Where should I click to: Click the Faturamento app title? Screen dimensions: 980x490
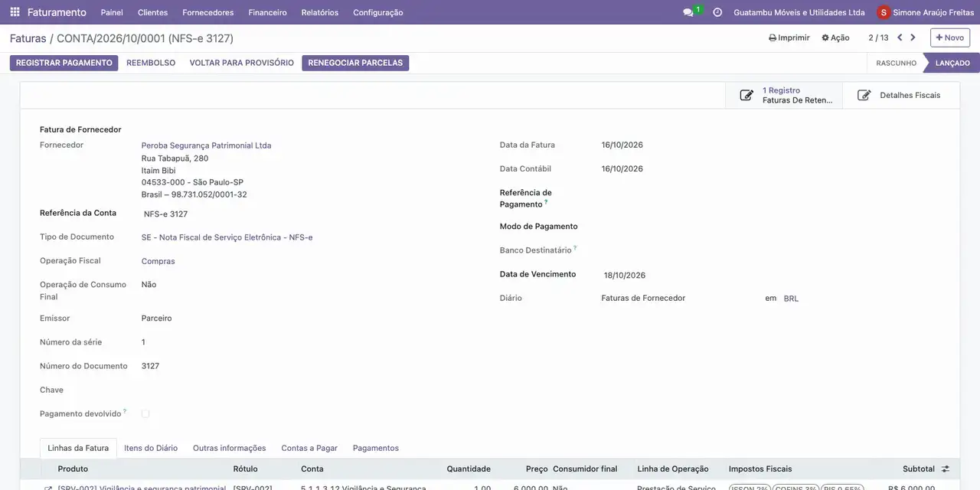tap(57, 12)
